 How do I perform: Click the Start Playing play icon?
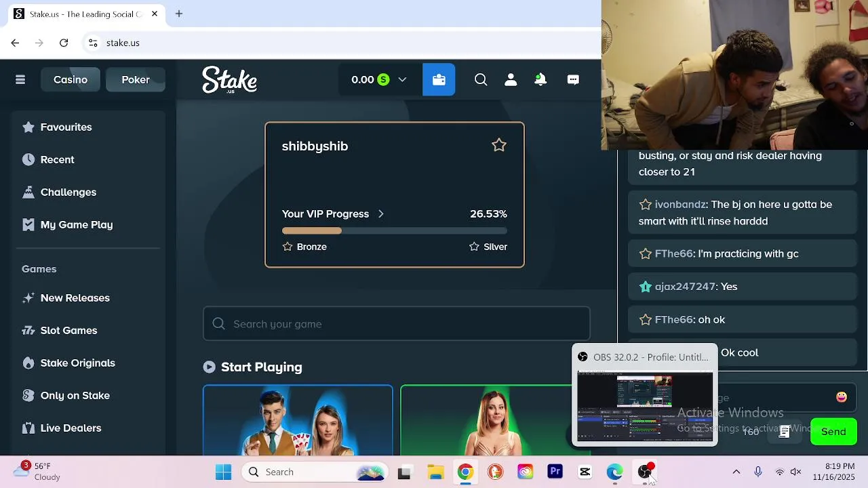(x=210, y=367)
